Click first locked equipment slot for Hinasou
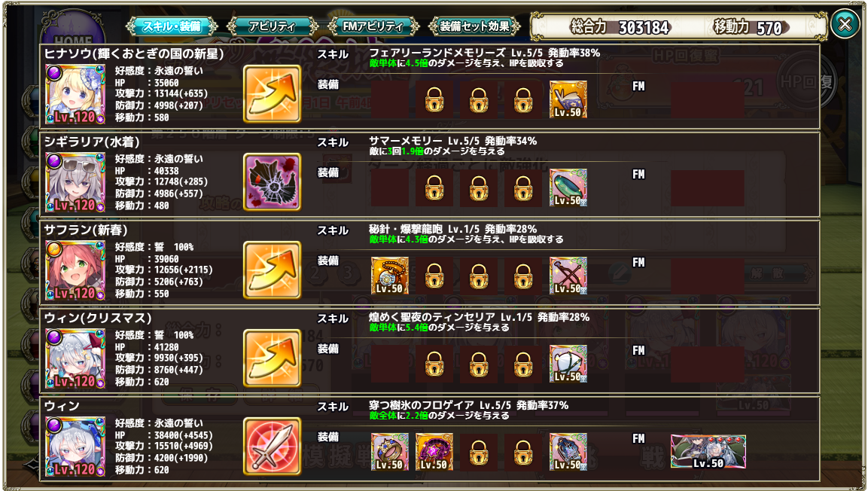 [434, 99]
